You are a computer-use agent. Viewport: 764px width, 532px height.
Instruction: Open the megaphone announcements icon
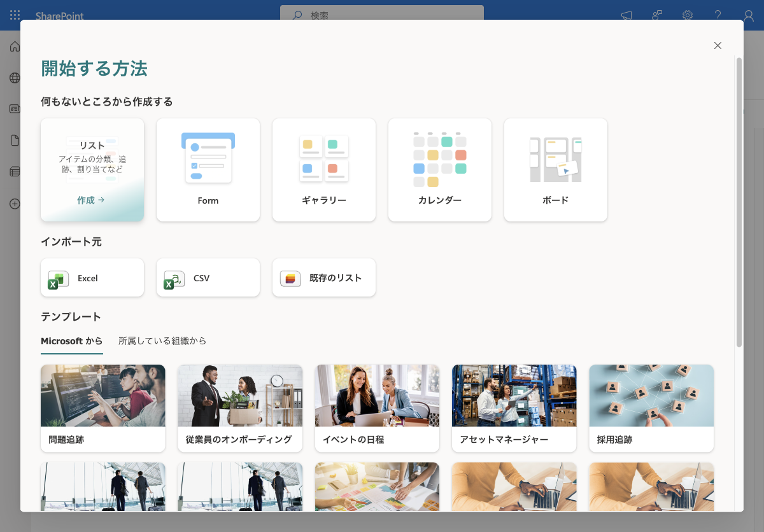click(626, 15)
